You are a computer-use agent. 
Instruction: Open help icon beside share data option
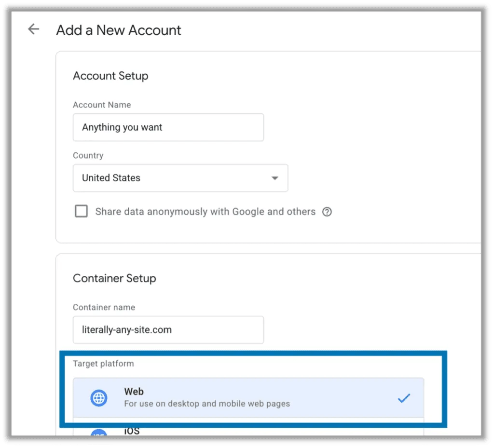[327, 212]
